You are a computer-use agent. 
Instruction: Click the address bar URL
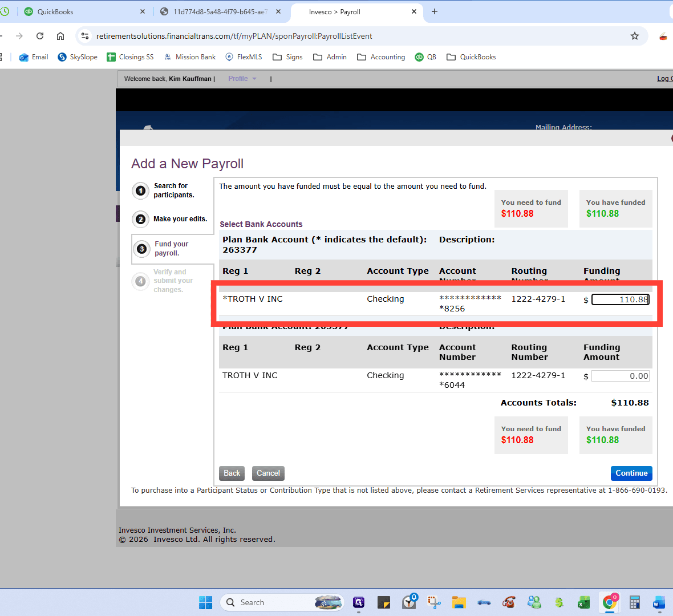click(x=234, y=36)
